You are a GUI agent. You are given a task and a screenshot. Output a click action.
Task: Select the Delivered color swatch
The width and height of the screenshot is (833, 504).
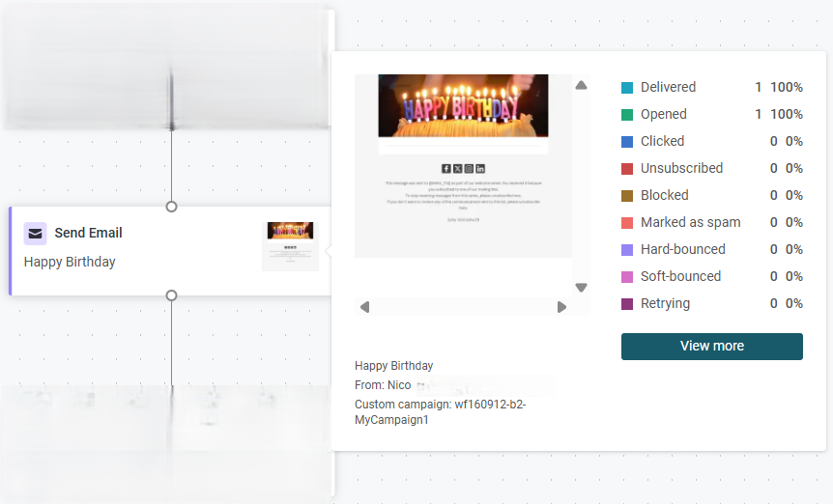point(627,88)
